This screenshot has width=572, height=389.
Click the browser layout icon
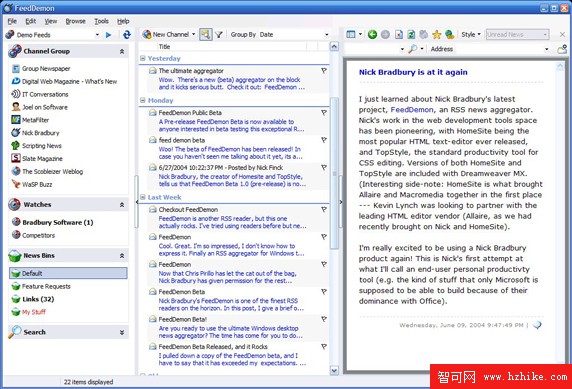click(x=351, y=35)
